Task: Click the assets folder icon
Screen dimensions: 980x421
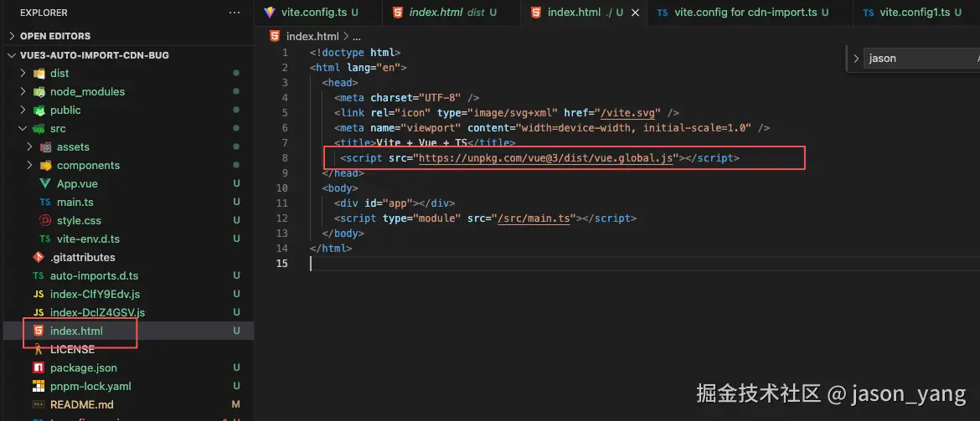Action: coord(45,146)
